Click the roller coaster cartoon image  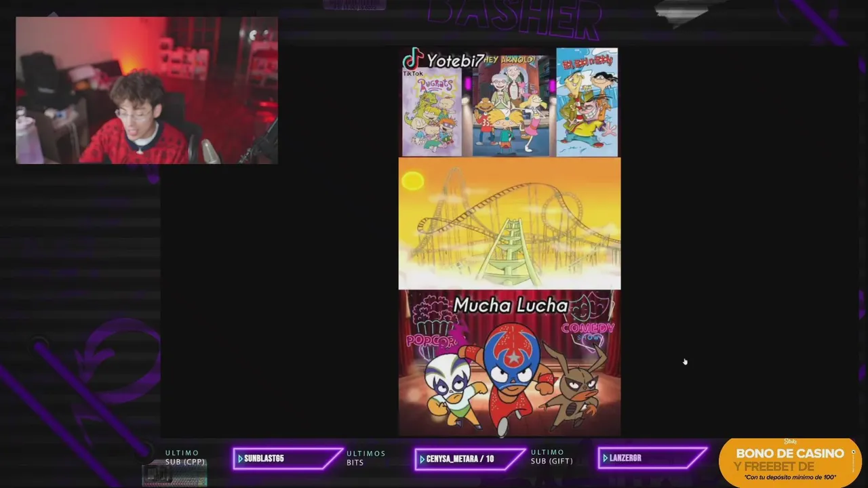tap(509, 224)
